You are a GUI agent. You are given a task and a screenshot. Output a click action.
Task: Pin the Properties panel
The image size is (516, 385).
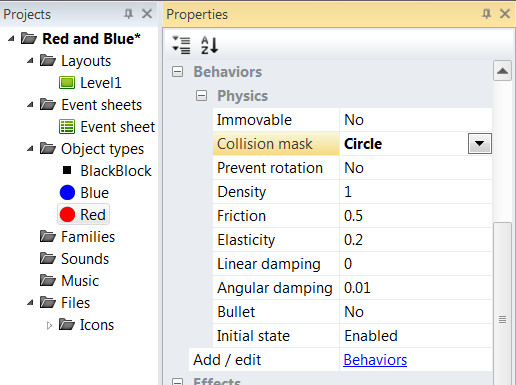[x=486, y=14]
